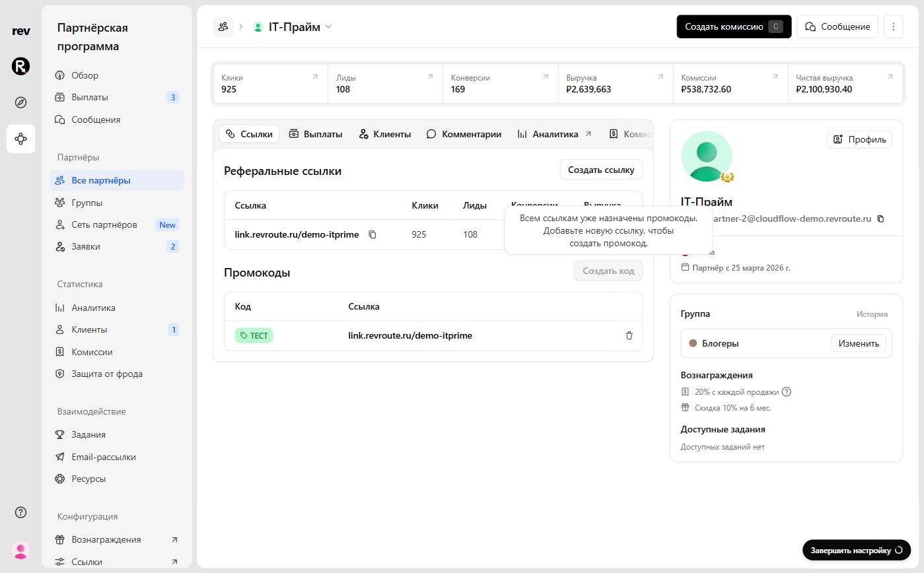Click the Завершить настройку button
The width and height of the screenshot is (924, 573).
(856, 550)
